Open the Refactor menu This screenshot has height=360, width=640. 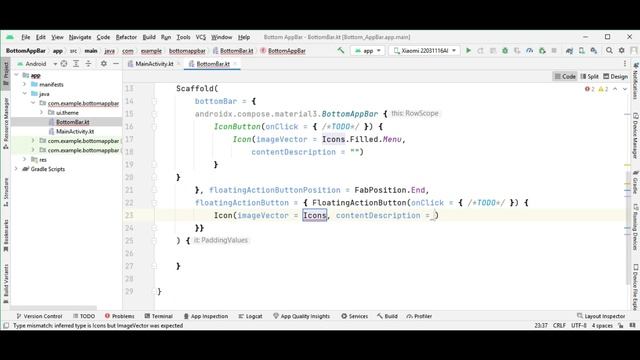click(x=126, y=37)
